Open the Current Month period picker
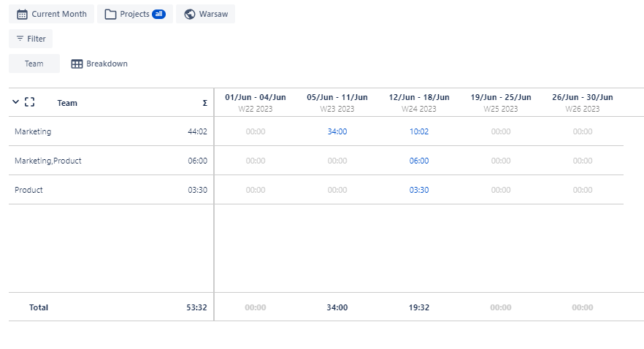Viewport: 644px width, 349px height. pos(52,15)
